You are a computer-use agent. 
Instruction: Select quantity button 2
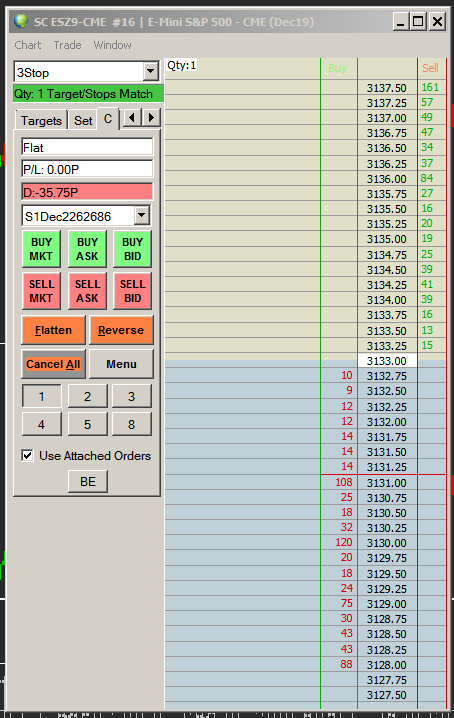point(87,397)
